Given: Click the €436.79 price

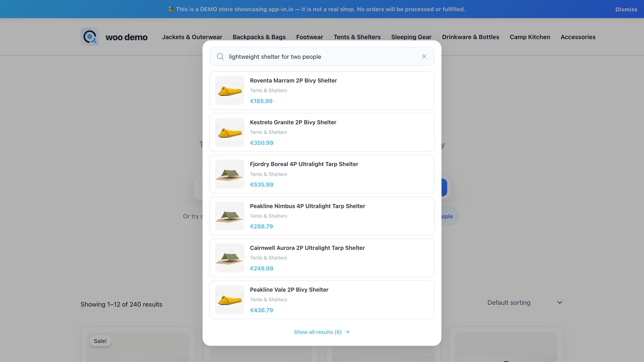Looking at the screenshot, I should (261, 310).
